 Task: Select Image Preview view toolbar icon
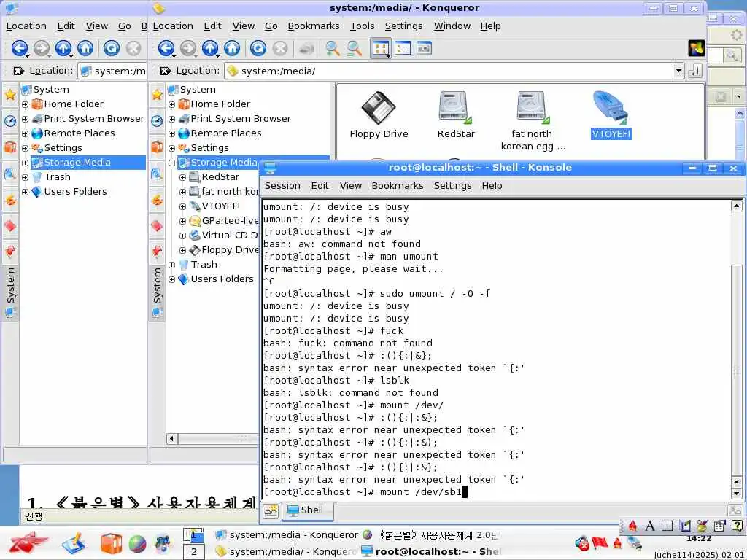coord(424,48)
